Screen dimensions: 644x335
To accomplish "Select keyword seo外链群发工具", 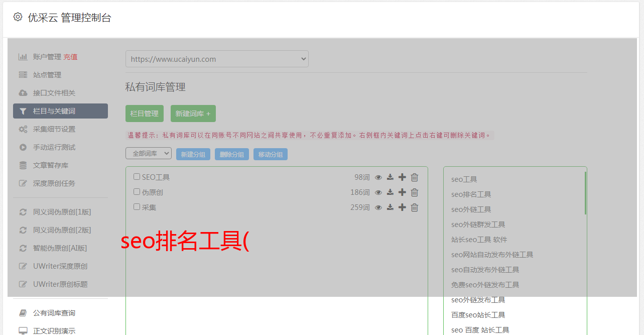I will coord(478,225).
